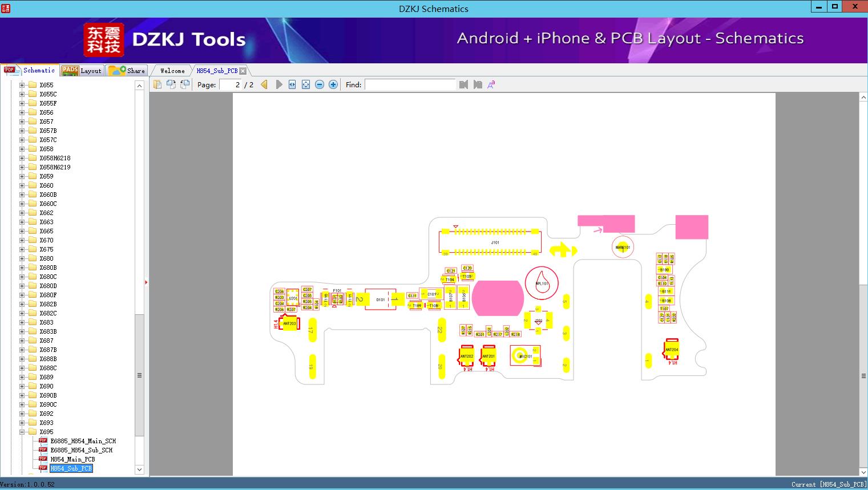
Task: Click the fit width icon
Action: point(292,84)
